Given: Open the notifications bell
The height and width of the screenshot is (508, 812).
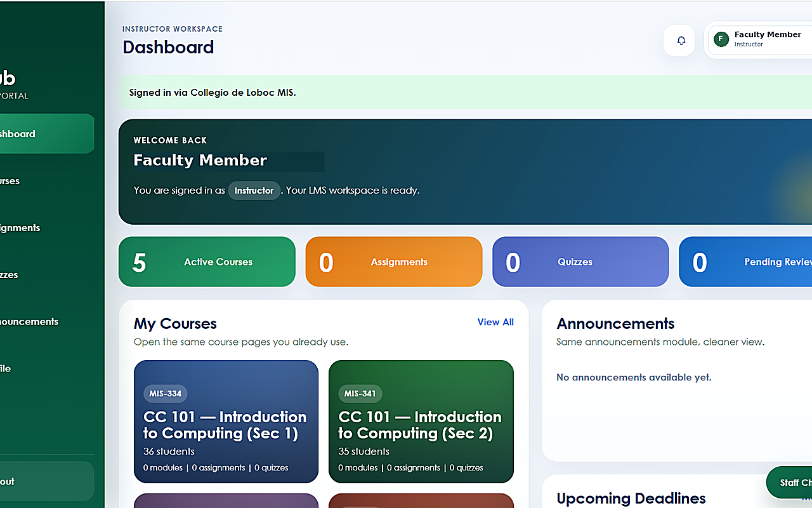Looking at the screenshot, I should [x=679, y=41].
